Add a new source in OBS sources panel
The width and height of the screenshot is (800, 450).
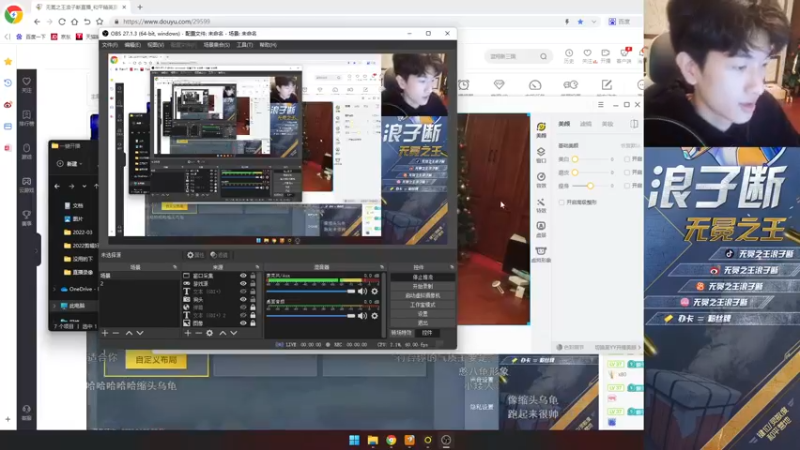click(188, 333)
